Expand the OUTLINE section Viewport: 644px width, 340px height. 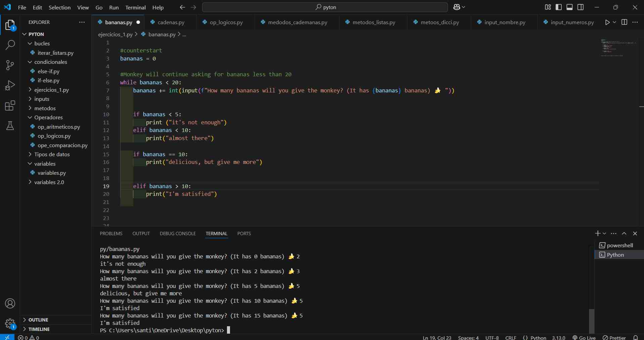click(56, 320)
